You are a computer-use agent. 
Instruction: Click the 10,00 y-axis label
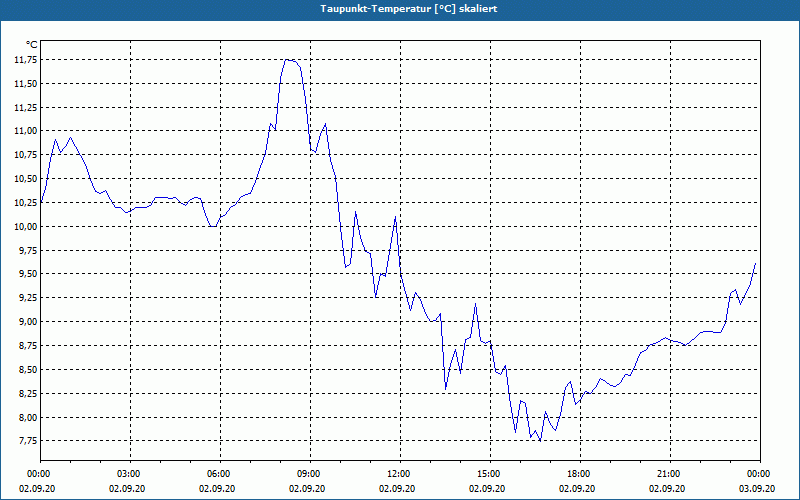click(x=26, y=227)
